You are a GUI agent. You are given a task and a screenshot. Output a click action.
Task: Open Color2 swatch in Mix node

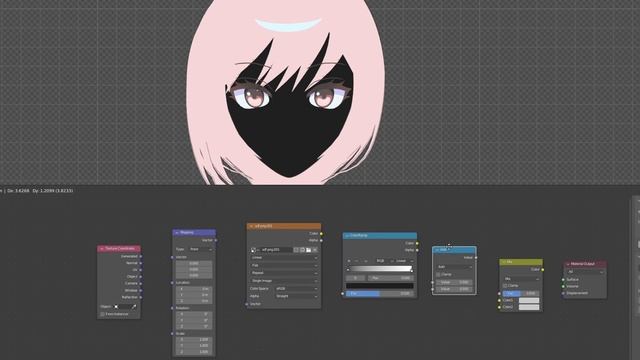(x=529, y=307)
